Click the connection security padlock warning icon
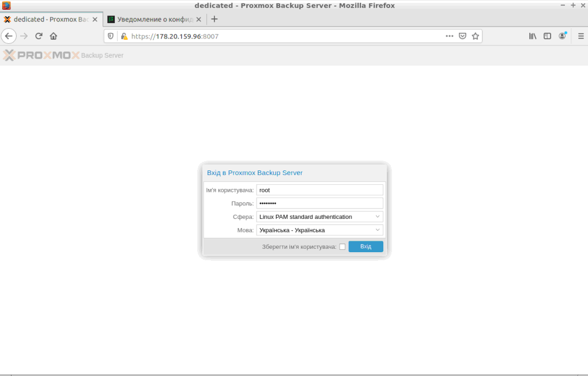 123,36
